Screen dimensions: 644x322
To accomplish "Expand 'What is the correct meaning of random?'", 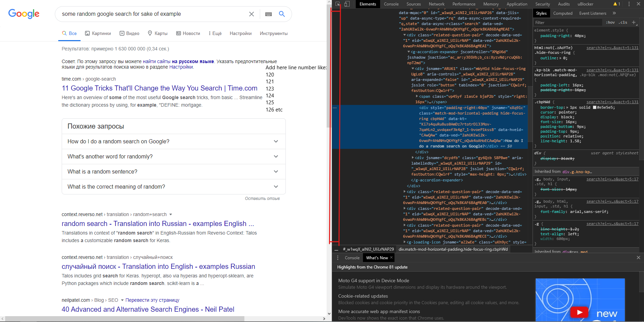I will (174, 187).
